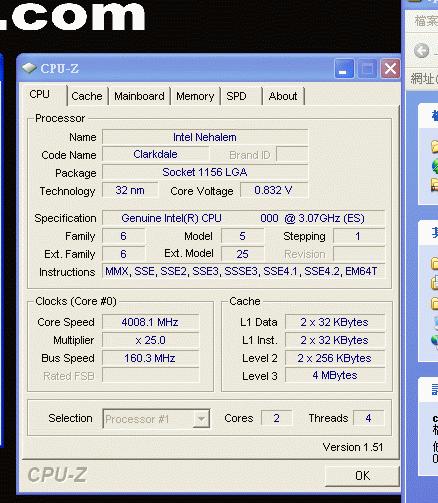
Task: Switch to the Cache tab
Action: coord(87,96)
